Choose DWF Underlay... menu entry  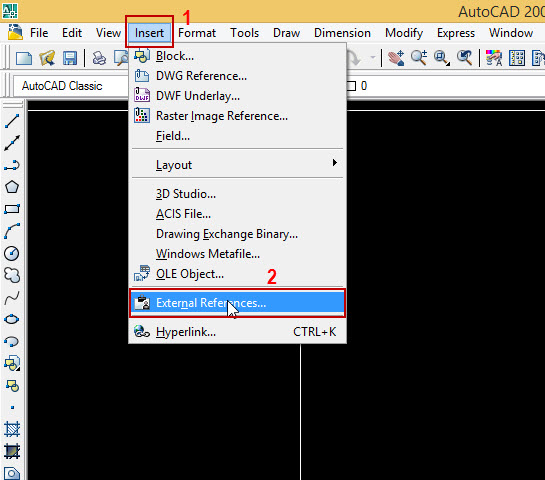tap(237, 96)
